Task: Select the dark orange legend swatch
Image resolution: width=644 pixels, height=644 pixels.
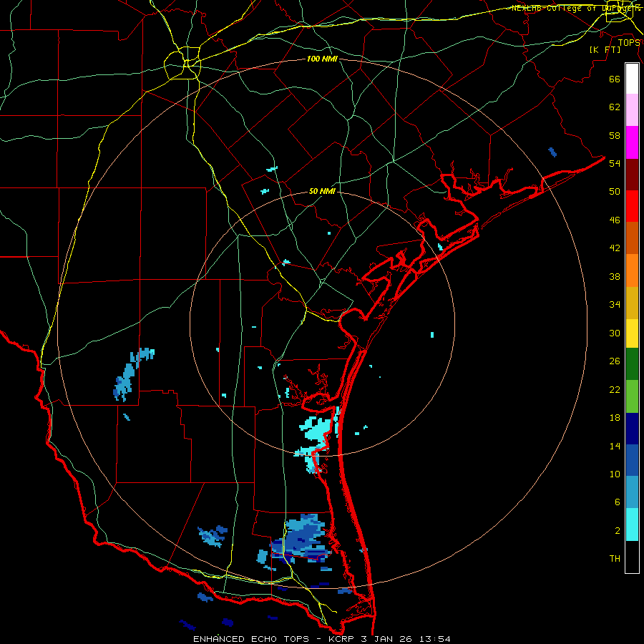Action: [x=632, y=238]
